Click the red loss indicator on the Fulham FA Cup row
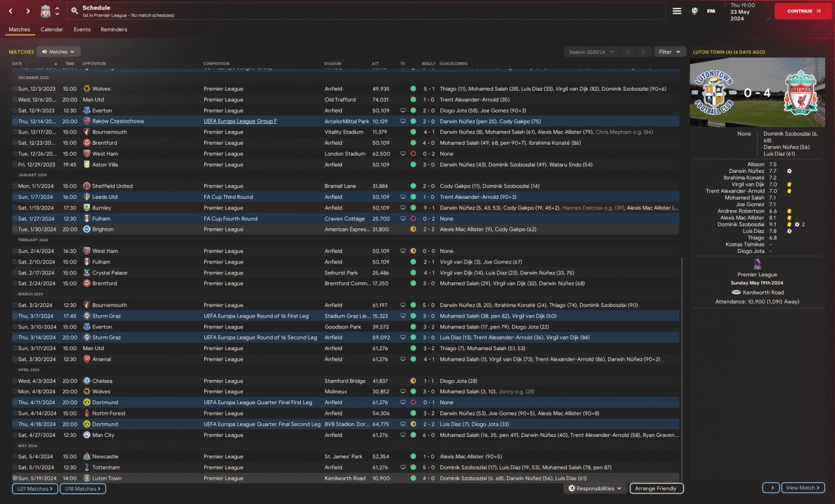 click(413, 218)
